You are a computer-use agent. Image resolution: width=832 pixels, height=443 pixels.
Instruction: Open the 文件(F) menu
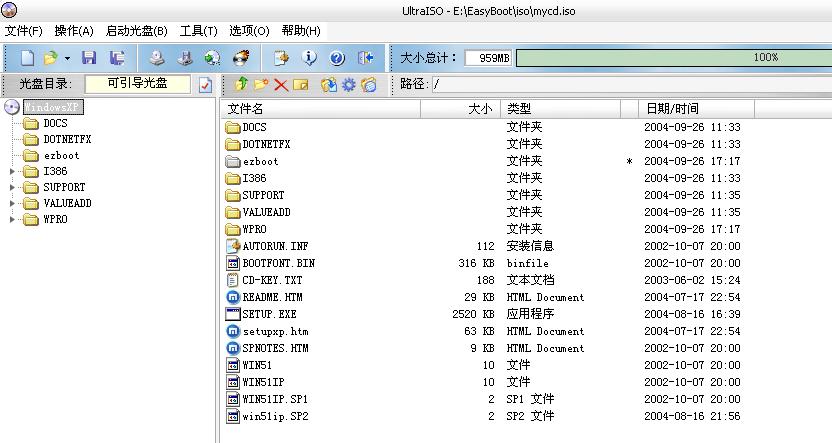tap(23, 31)
